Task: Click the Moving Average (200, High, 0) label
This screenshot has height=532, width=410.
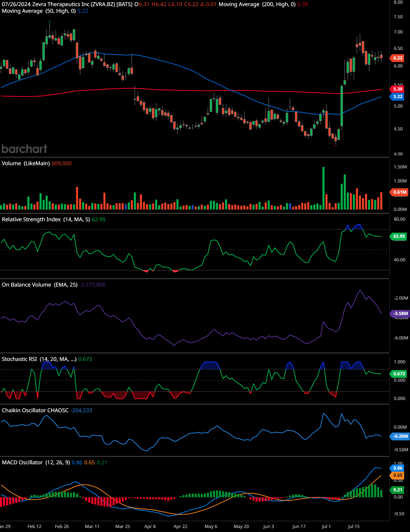Action: click(x=257, y=4)
